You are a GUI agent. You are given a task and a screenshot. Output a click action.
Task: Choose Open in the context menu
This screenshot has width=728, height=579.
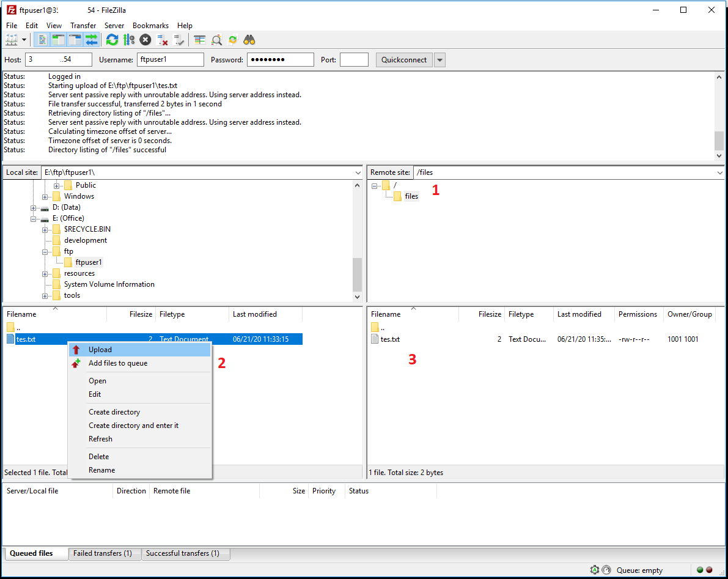coord(140,381)
